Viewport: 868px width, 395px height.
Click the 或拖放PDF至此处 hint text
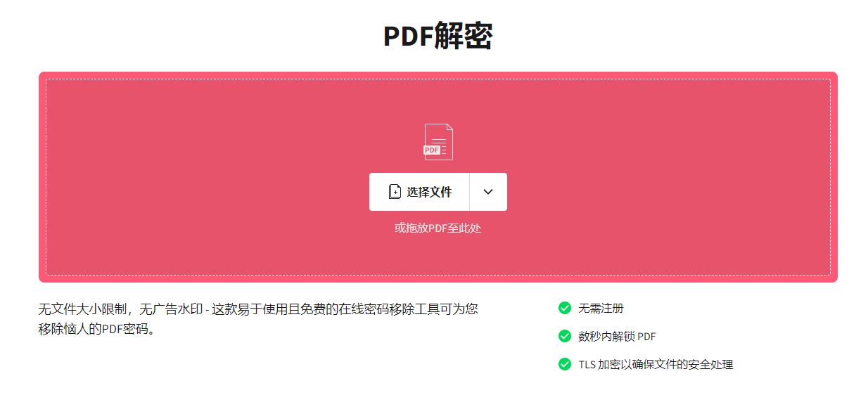438,228
